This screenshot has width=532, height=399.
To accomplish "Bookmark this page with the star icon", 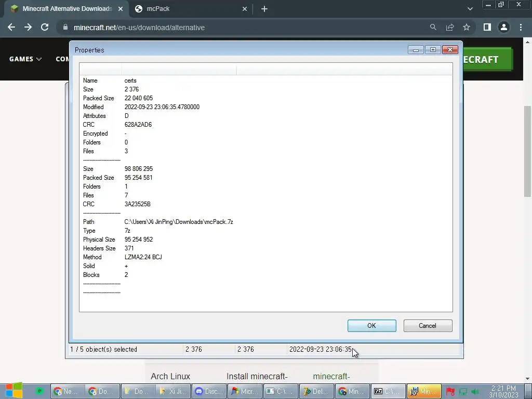I will (x=467, y=27).
